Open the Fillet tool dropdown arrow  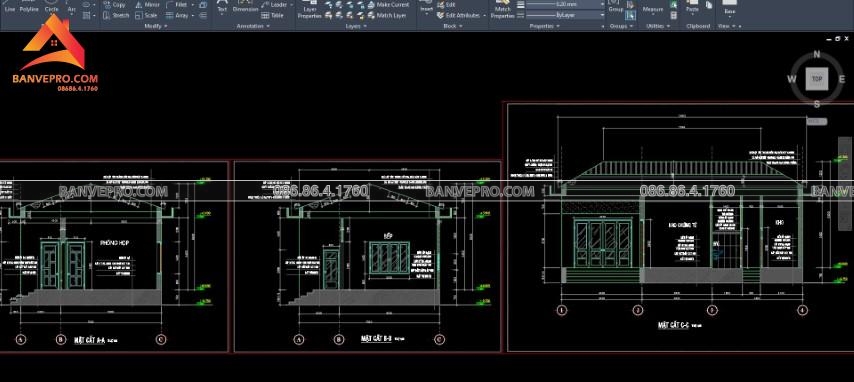pyautogui.click(x=193, y=5)
